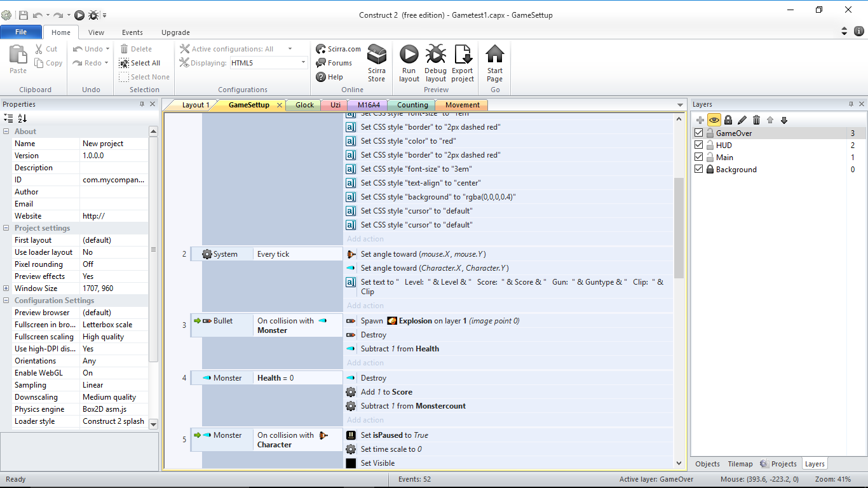Open the Redo dropdown arrow
Image resolution: width=868 pixels, height=488 pixels.
pyautogui.click(x=106, y=63)
